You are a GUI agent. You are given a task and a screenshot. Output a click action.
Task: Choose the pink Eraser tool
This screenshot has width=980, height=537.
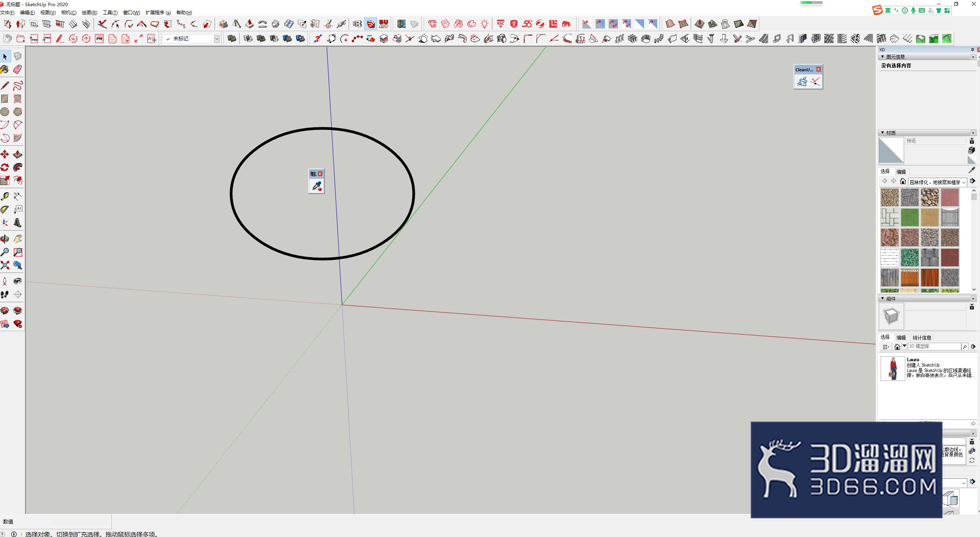click(x=18, y=70)
